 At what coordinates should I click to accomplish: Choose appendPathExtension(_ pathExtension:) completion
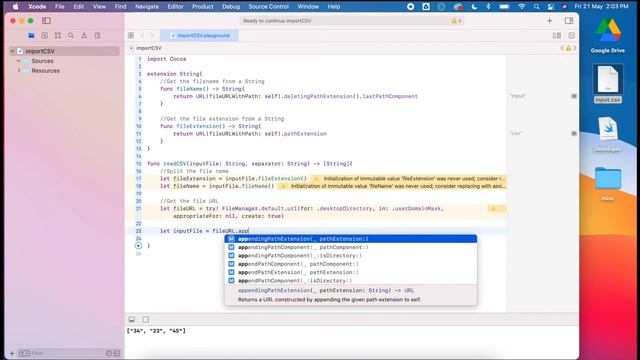point(351,272)
